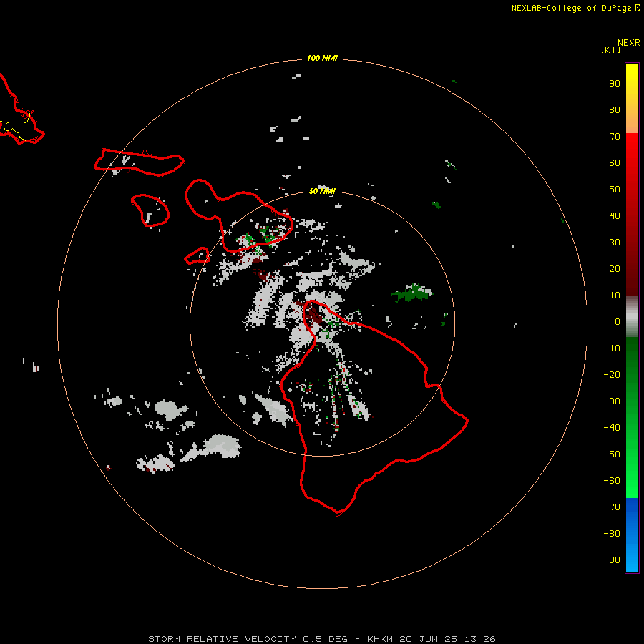Viewport: 644px width, 644px height.
Task: Click the 70 value on the velocity scale
Action: [x=615, y=137]
